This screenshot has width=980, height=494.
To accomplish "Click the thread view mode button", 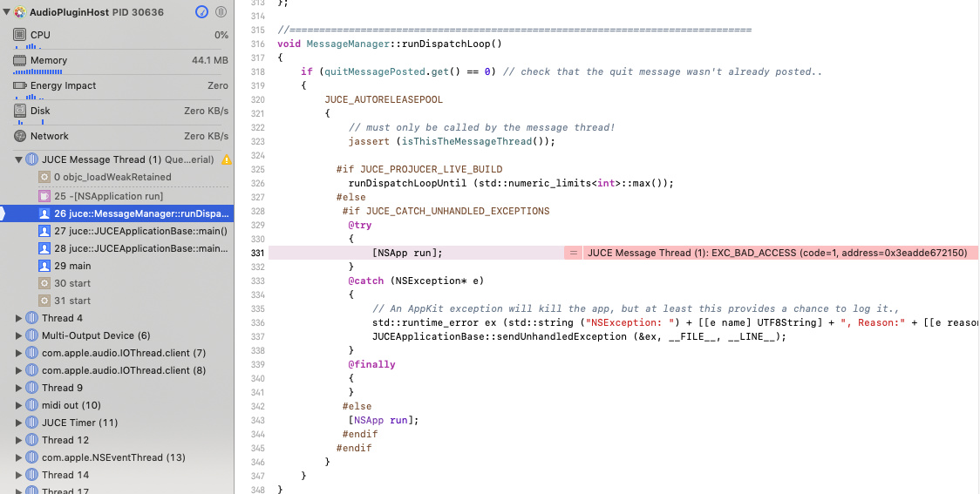I will (221, 12).
